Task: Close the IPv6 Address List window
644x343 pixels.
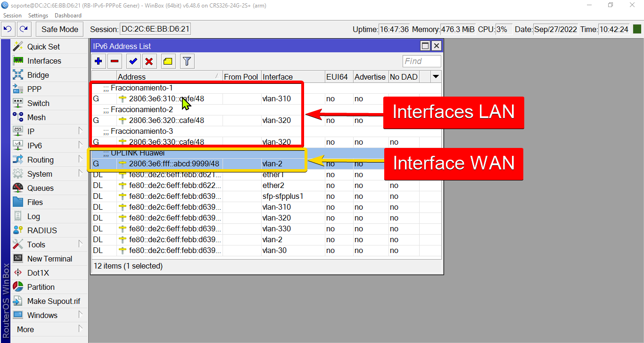Action: pyautogui.click(x=437, y=46)
